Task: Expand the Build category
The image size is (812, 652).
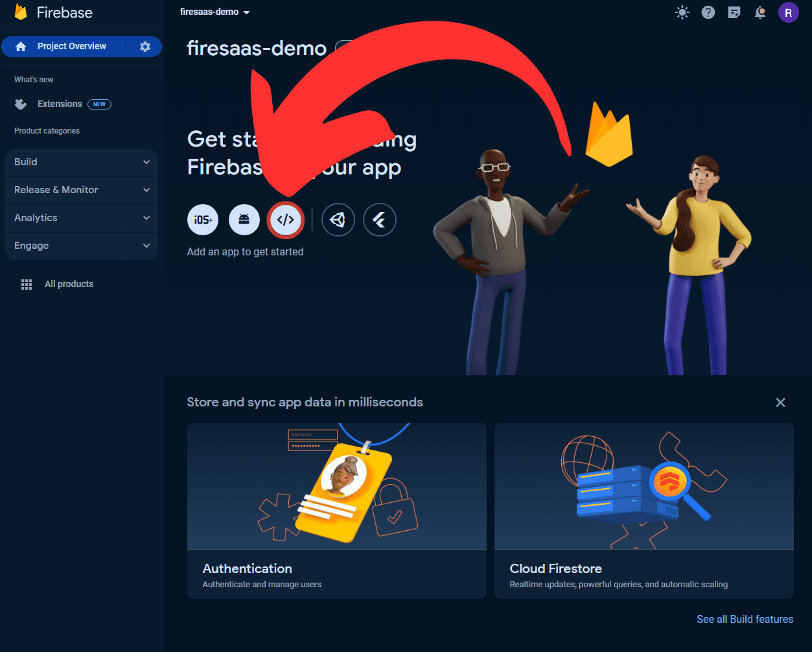Action: coord(82,162)
